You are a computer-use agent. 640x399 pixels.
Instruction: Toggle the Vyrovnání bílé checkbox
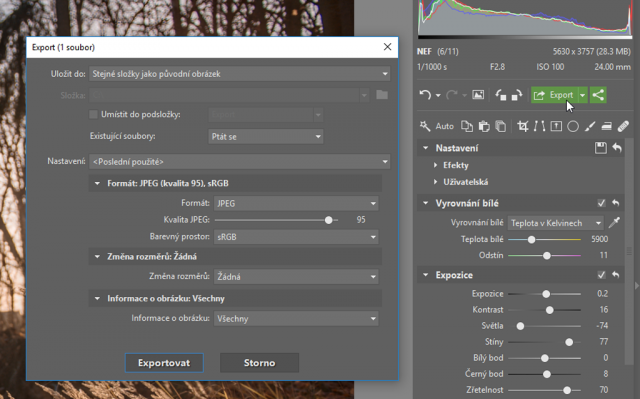601,203
